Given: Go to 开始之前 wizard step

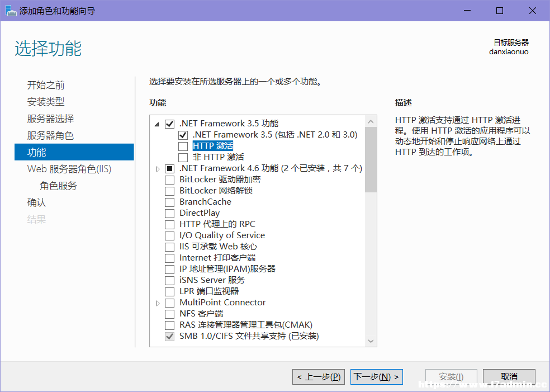Looking at the screenshot, I should point(46,85).
